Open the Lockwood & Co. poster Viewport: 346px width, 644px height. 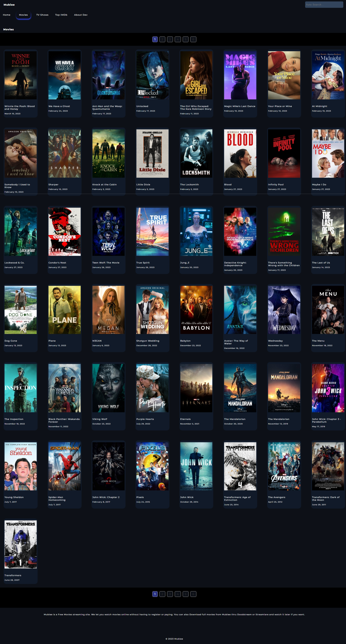[21, 232]
